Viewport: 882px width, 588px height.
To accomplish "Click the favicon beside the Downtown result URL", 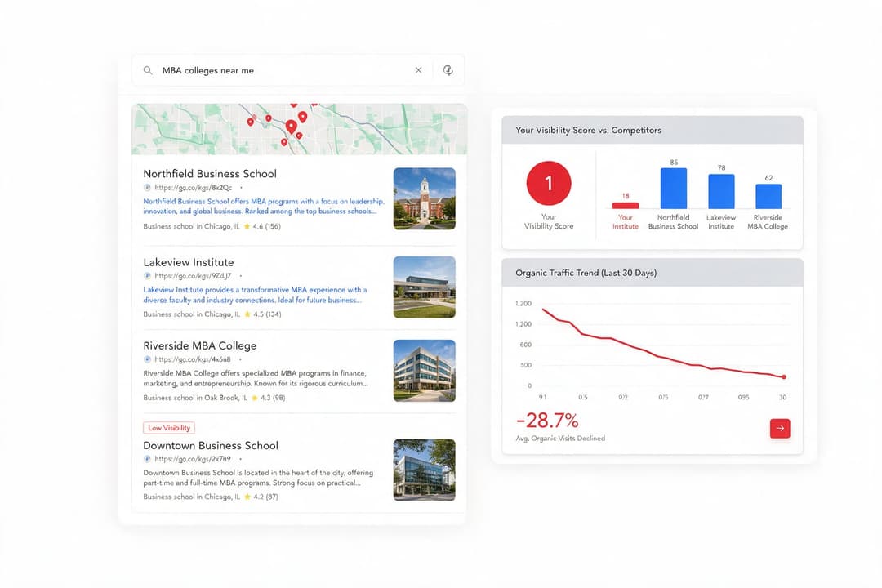I will (x=147, y=459).
